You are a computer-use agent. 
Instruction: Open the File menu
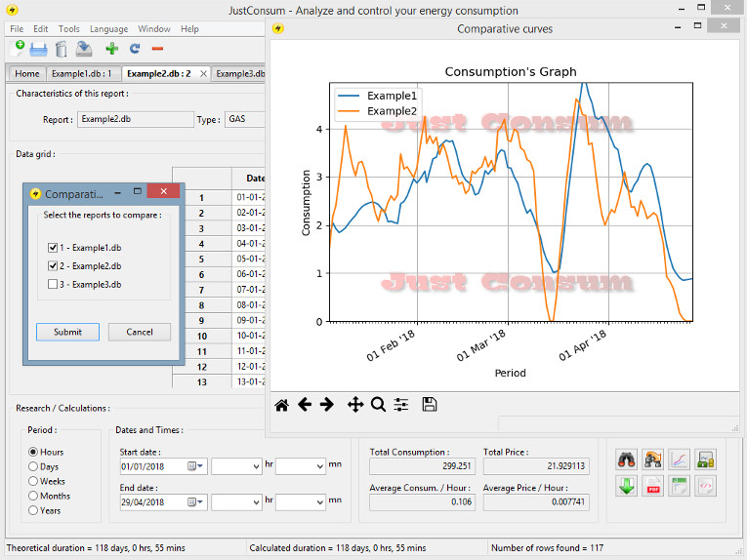tap(17, 29)
